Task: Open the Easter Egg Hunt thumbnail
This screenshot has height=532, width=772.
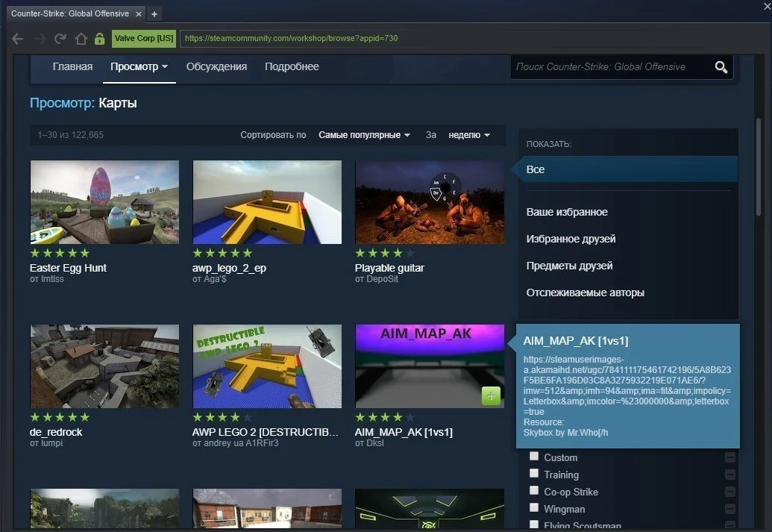Action: tap(104, 202)
